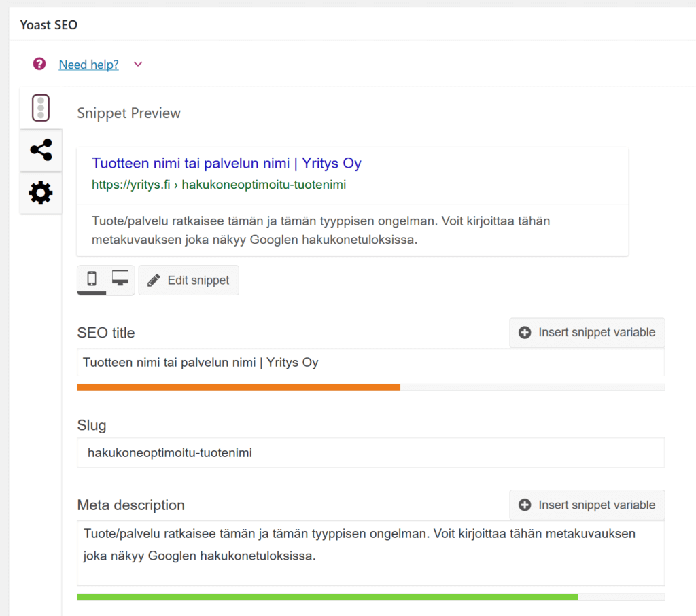Insert snippet variable for SEO title
The width and height of the screenshot is (696, 616).
587,333
